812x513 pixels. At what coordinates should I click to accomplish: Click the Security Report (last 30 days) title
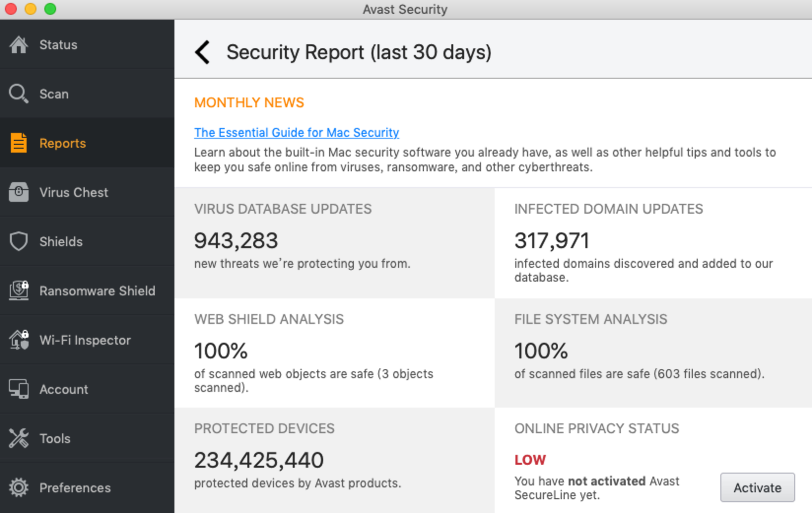(x=359, y=52)
